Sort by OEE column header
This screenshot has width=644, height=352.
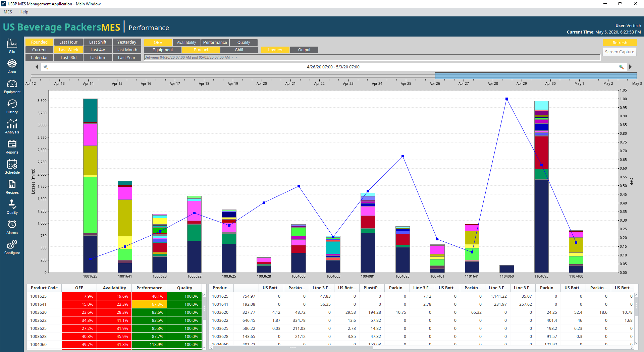coord(79,288)
